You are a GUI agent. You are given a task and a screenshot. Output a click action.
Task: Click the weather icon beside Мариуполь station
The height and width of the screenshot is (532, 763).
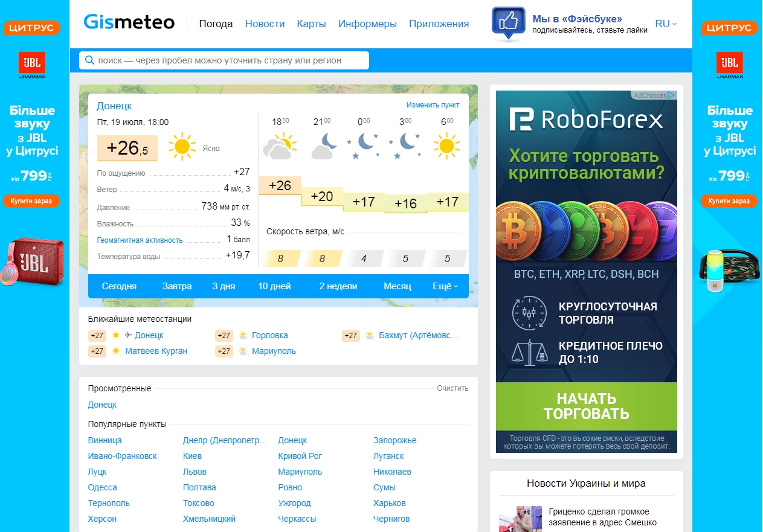243,351
